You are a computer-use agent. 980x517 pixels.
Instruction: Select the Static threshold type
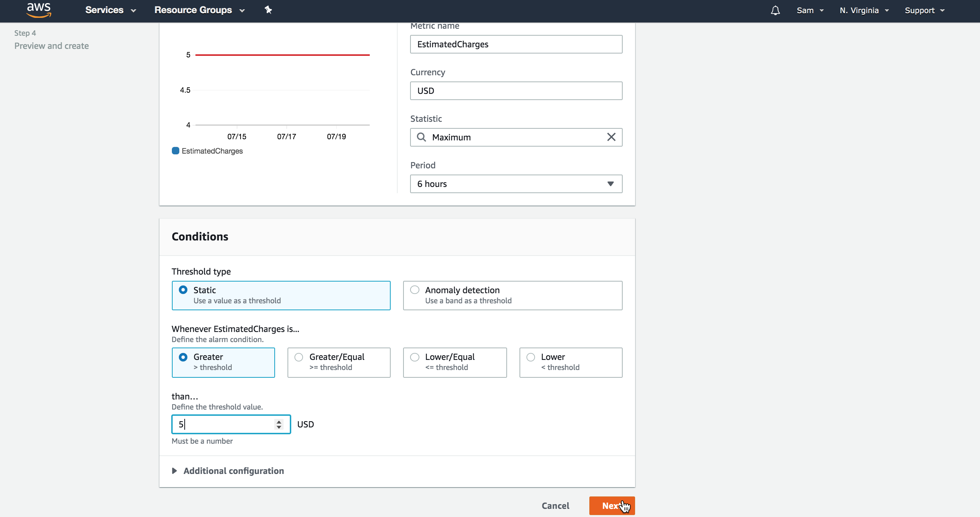tap(281, 296)
